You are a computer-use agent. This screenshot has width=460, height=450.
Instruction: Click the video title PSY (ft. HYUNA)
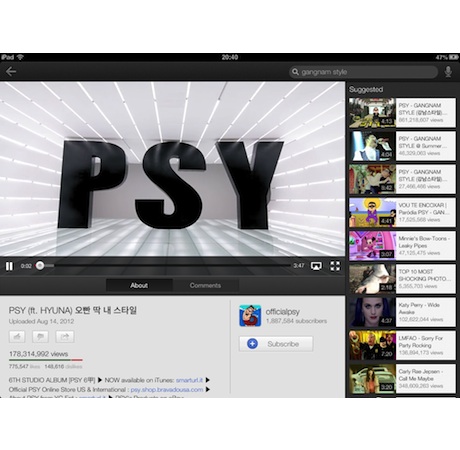[73, 310]
